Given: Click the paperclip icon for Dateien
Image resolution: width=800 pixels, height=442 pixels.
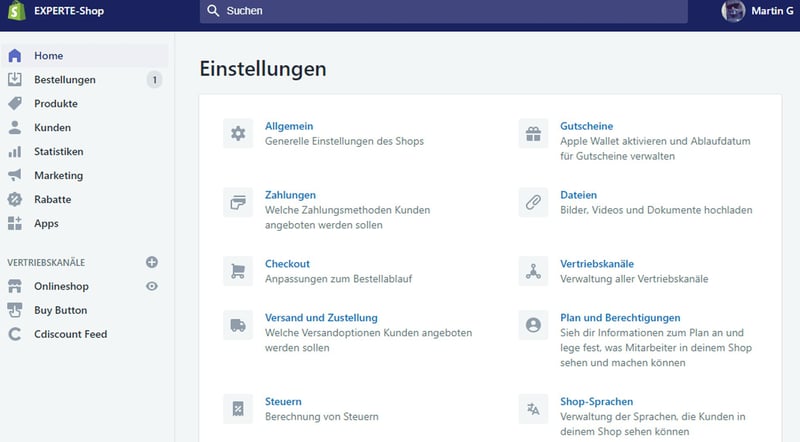Looking at the screenshot, I should pos(533,202).
